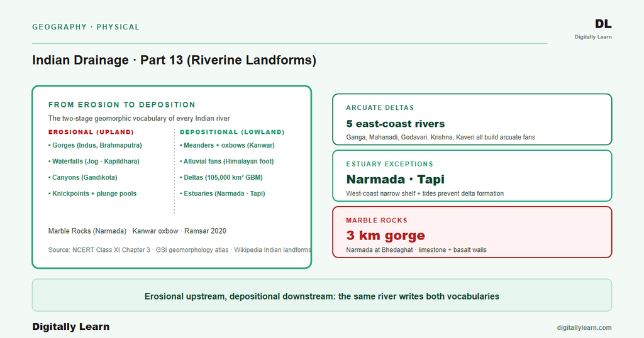Image resolution: width=644 pixels, height=338 pixels.
Task: Select the 'Deltas (105,000 km² GBM)' bullet
Action: point(221,177)
